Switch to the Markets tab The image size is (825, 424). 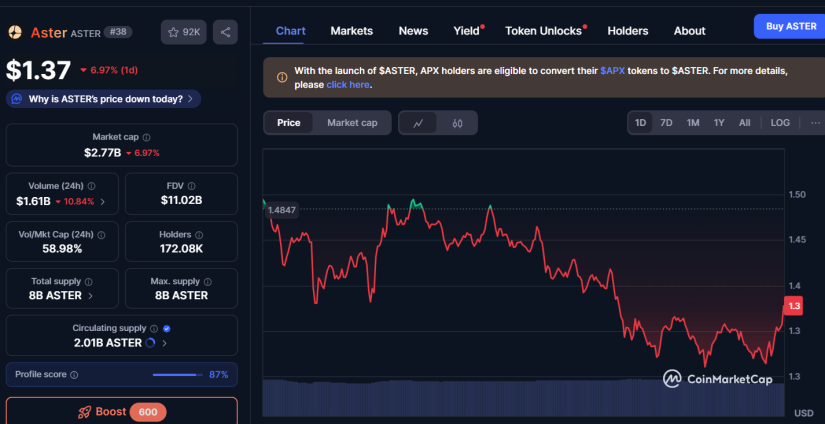(351, 31)
